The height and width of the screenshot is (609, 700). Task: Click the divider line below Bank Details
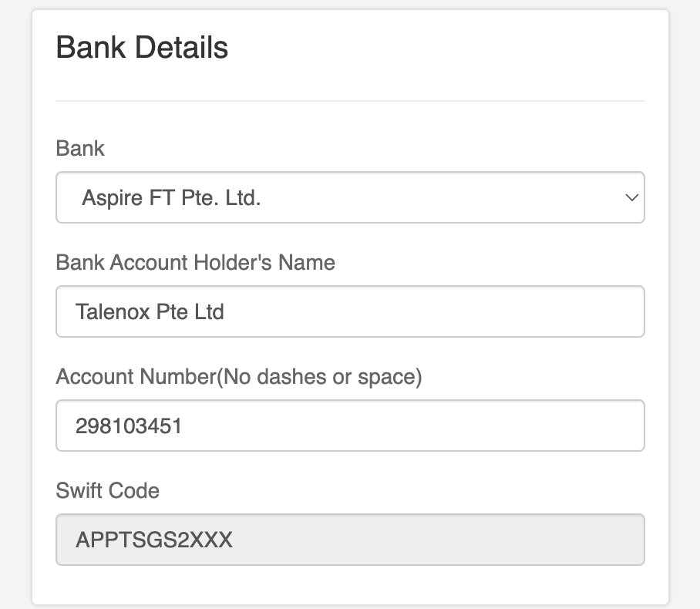point(350,101)
